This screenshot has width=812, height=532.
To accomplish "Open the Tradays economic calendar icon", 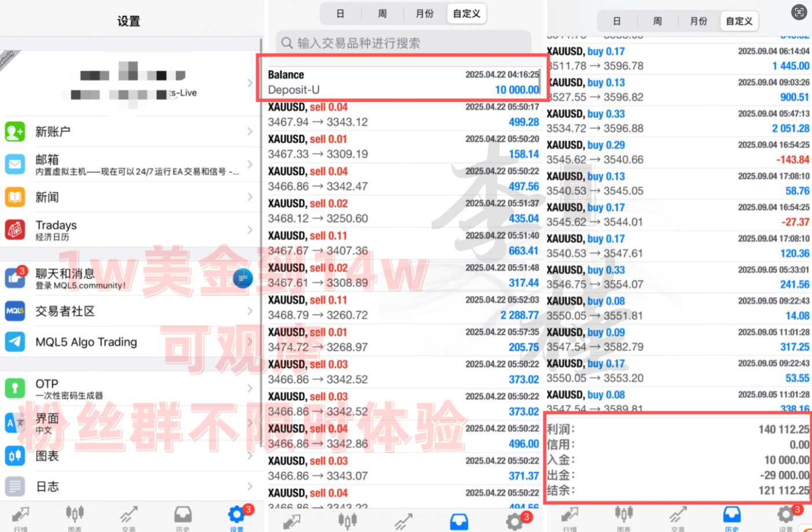I will 15,230.
